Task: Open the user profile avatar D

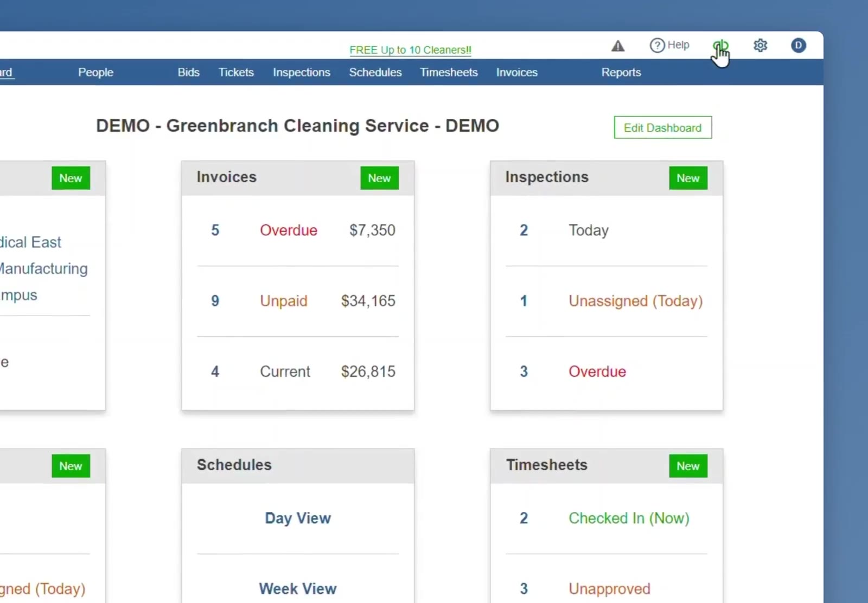Action: coord(798,46)
